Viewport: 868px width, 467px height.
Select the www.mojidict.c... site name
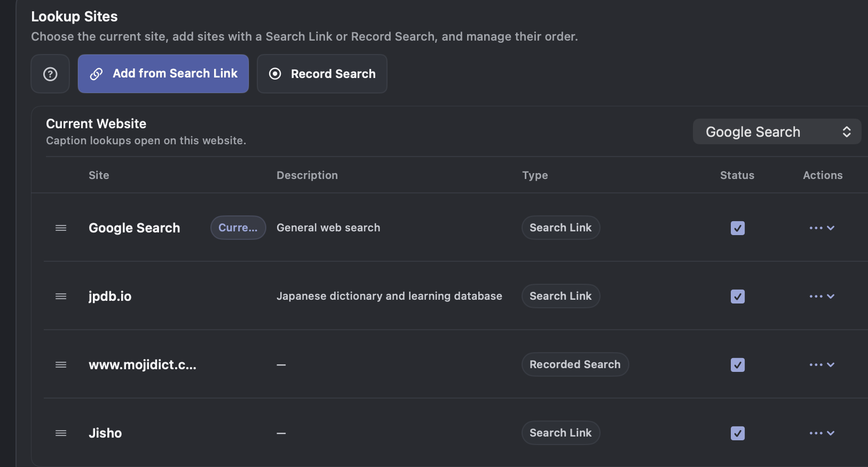coord(143,365)
